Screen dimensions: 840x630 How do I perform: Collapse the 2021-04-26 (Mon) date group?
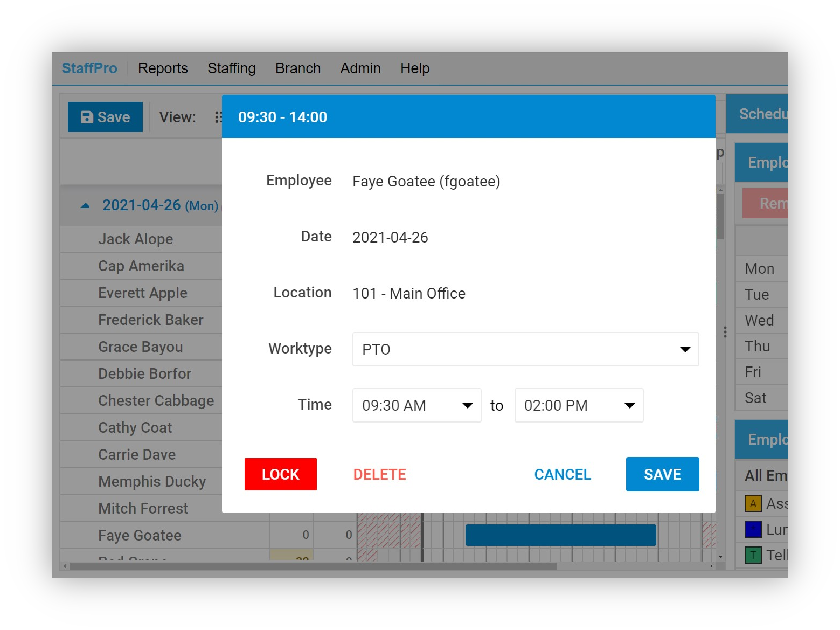[x=85, y=205]
